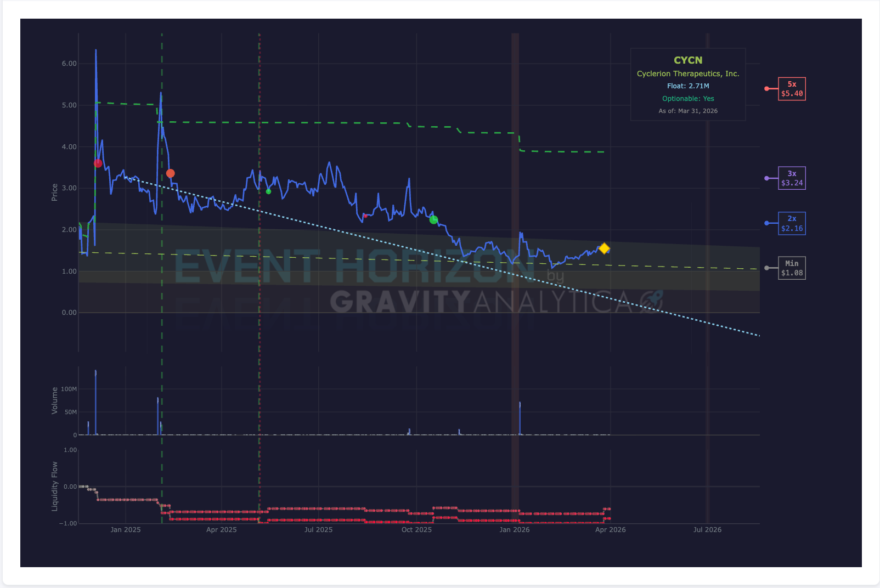The height and width of the screenshot is (588, 880).
Task: Click Cyclerion Therapeutics, Inc. company name
Action: 688,73
